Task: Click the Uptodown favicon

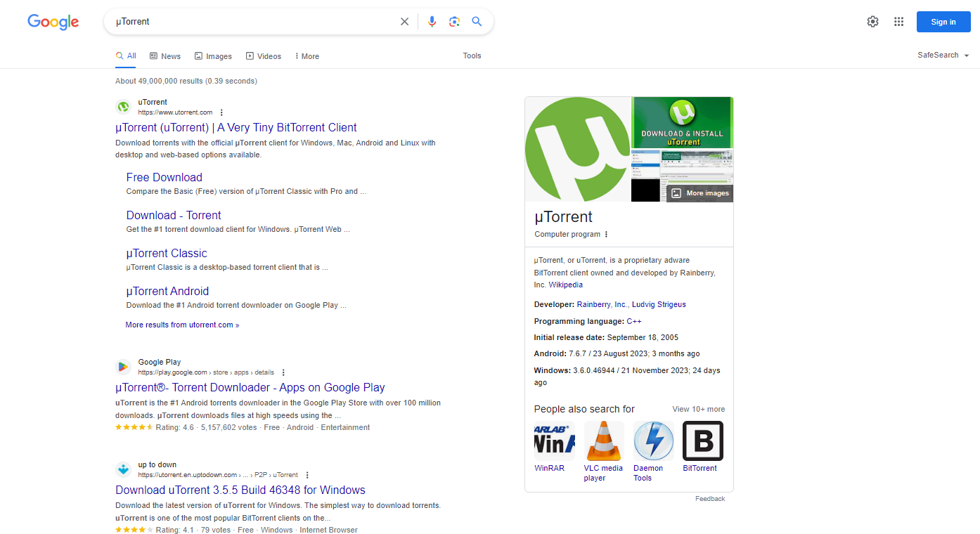Action: [x=124, y=469]
